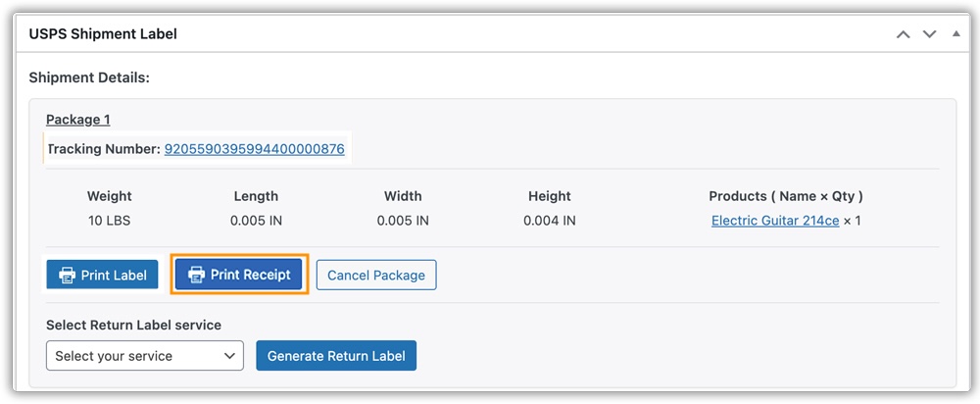
Task: Move the USPS panel up with chevron
Action: 904,33
